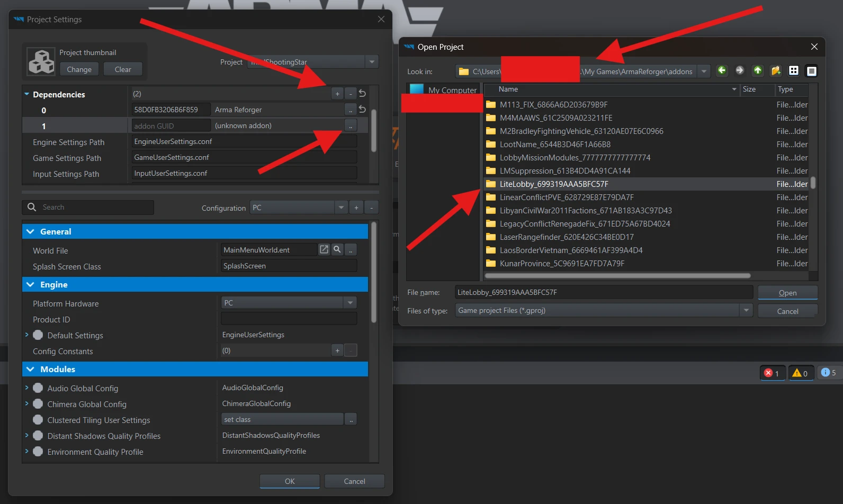Click the Project thumbnail cube icon
The image size is (843, 504).
click(41, 61)
